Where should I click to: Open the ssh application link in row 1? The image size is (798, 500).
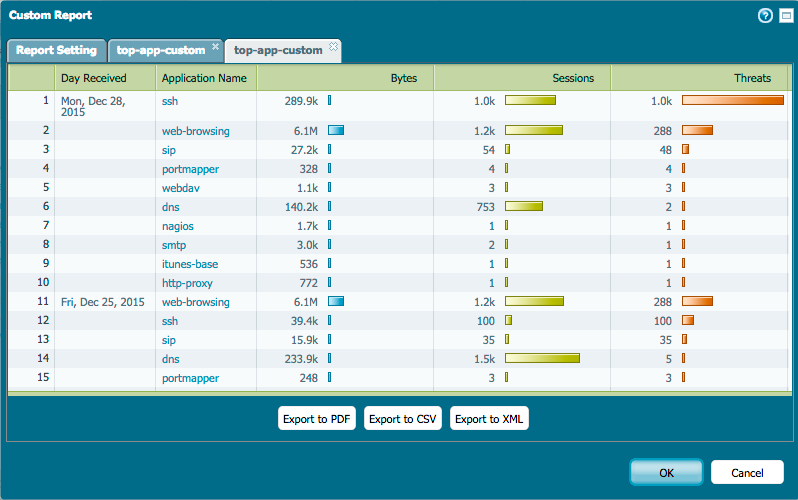coord(170,101)
